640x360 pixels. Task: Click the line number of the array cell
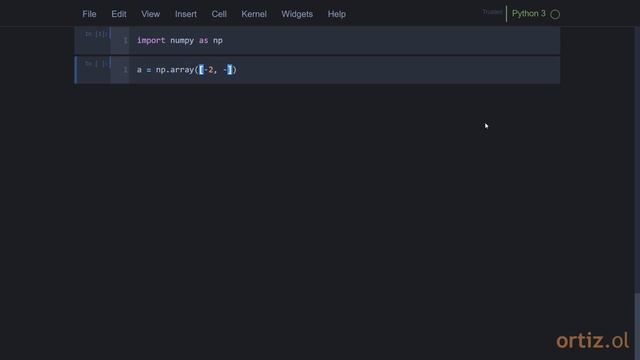(125, 70)
